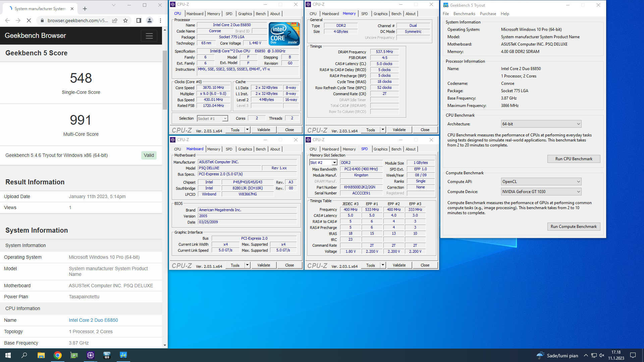The width and height of the screenshot is (644, 362).
Task: Open Geekbench Purchase menu
Action: tap(488, 14)
